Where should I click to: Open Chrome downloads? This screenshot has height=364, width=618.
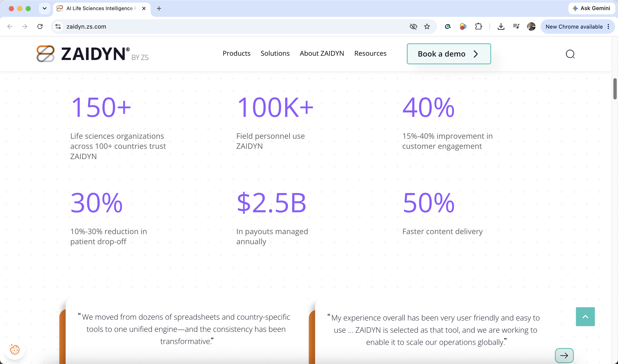501,26
